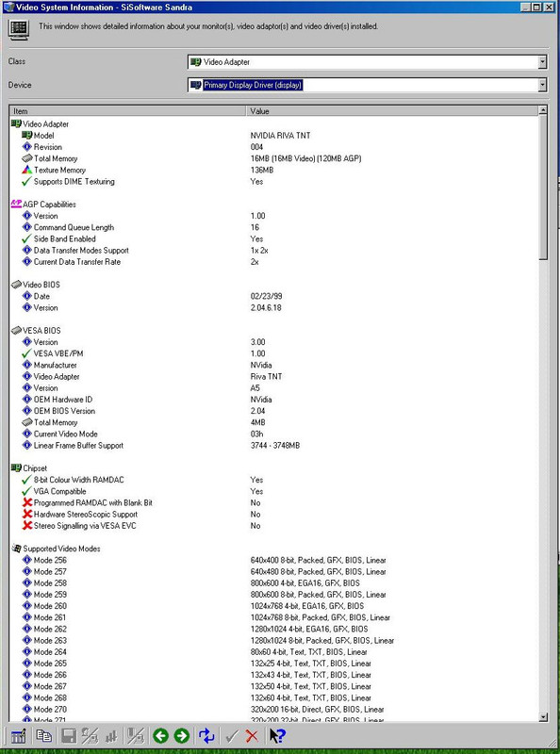Activate the What's This help cursor icon

(277, 736)
